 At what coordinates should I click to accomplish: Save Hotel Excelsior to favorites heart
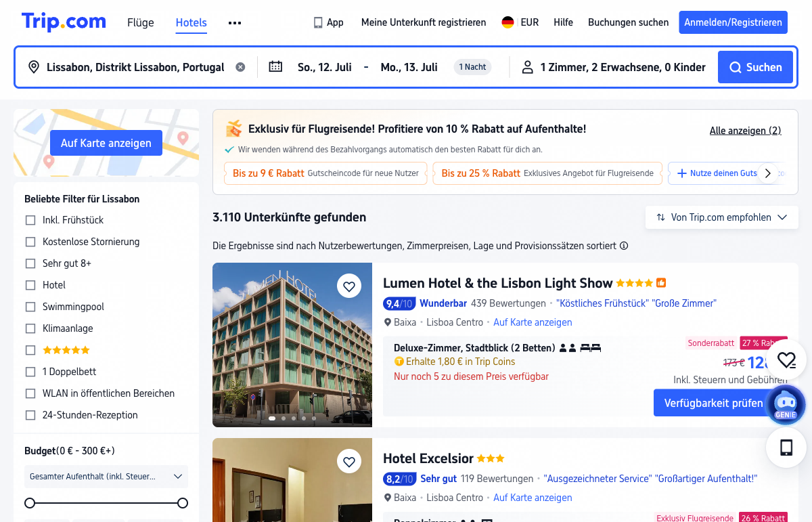[349, 462]
